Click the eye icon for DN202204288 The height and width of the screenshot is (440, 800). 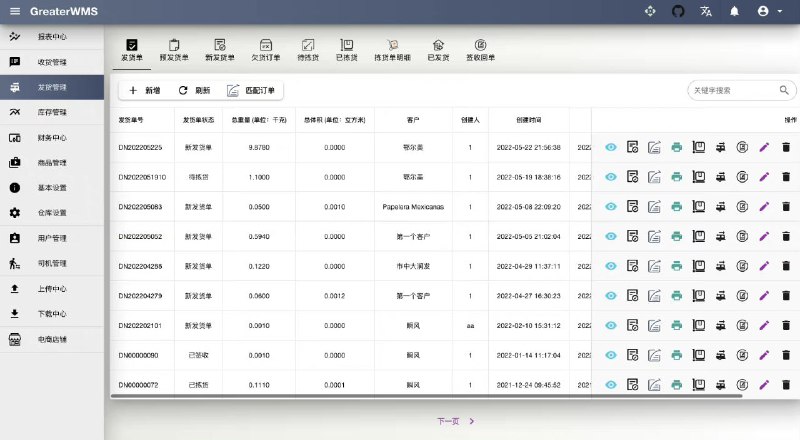tap(611, 267)
